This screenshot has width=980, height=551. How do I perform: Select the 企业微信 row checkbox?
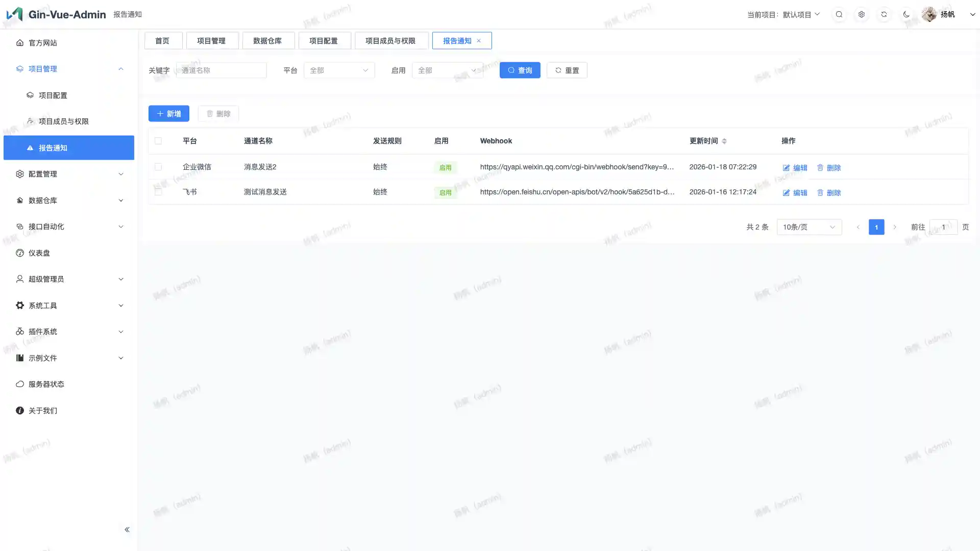(158, 167)
